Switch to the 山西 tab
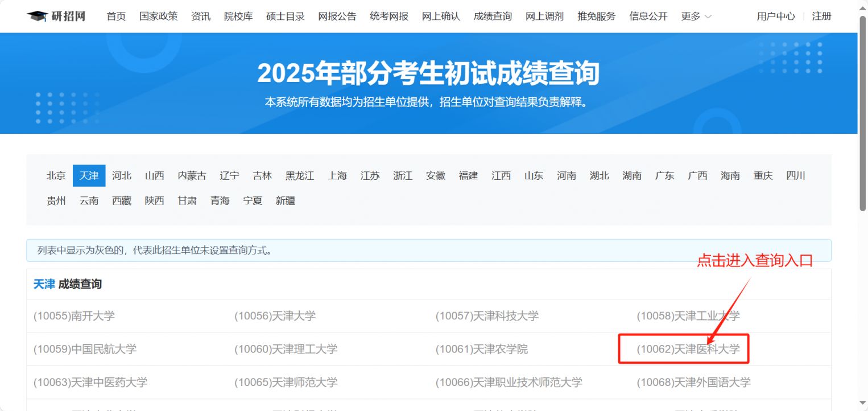Screen dimensions: 868x411 click(x=155, y=176)
